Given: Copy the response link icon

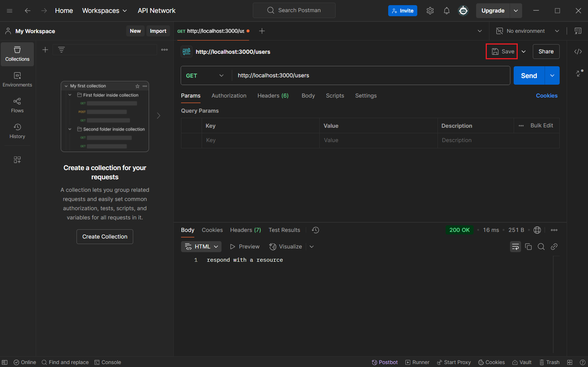Looking at the screenshot, I should (x=554, y=247).
